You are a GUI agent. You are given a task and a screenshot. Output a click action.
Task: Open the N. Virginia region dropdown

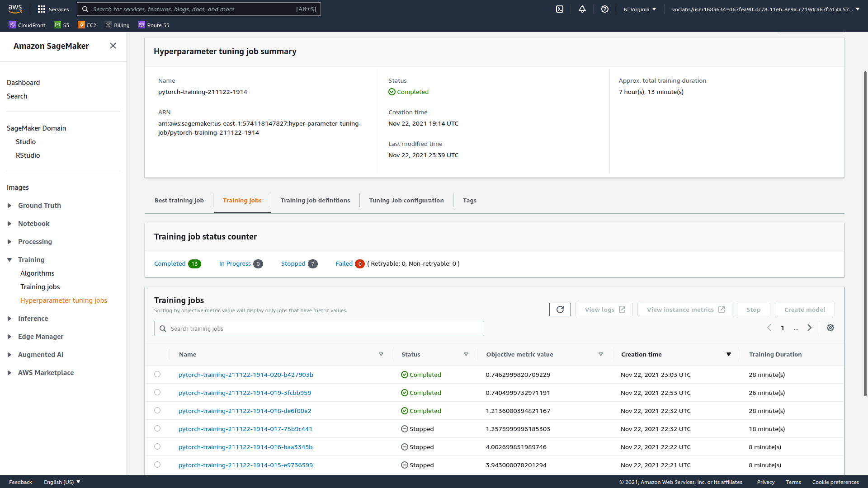[x=640, y=9]
